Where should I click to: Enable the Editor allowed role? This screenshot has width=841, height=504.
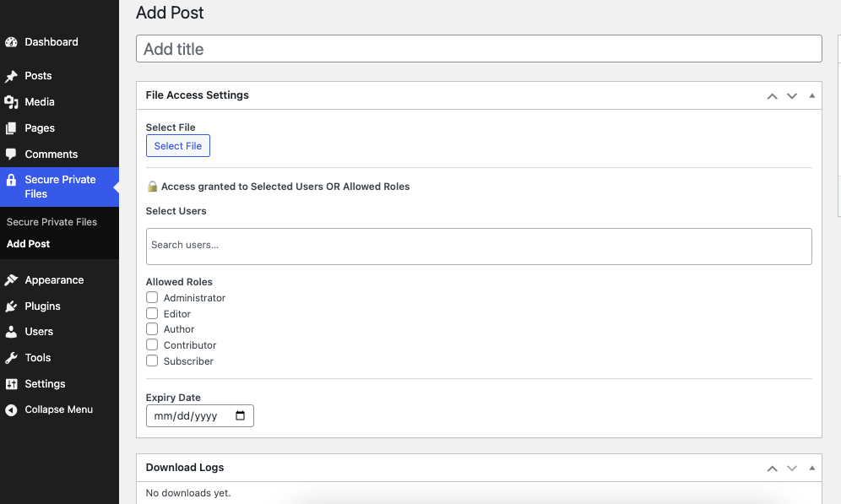(x=152, y=313)
